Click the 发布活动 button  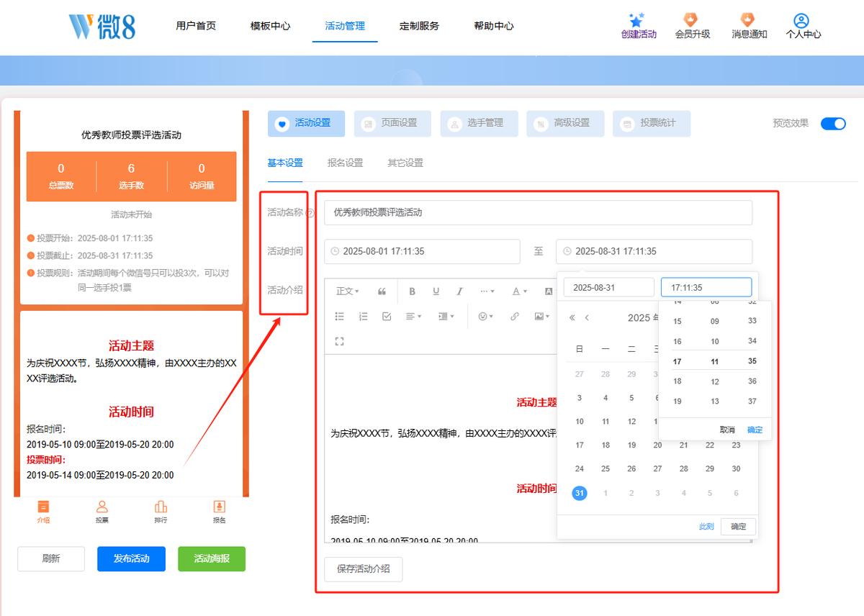(132, 559)
